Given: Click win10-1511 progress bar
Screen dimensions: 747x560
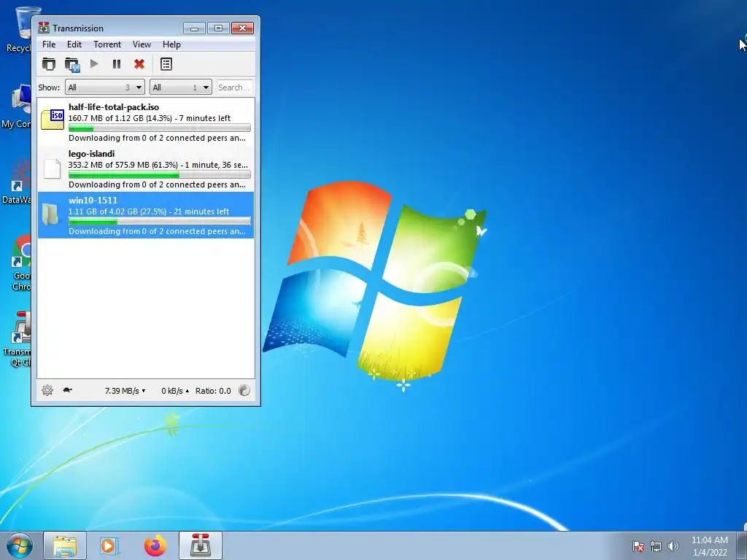Looking at the screenshot, I should click(160, 221).
